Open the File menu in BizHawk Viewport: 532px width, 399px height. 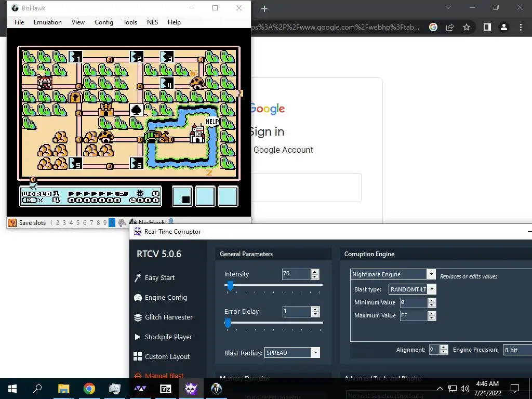19,22
